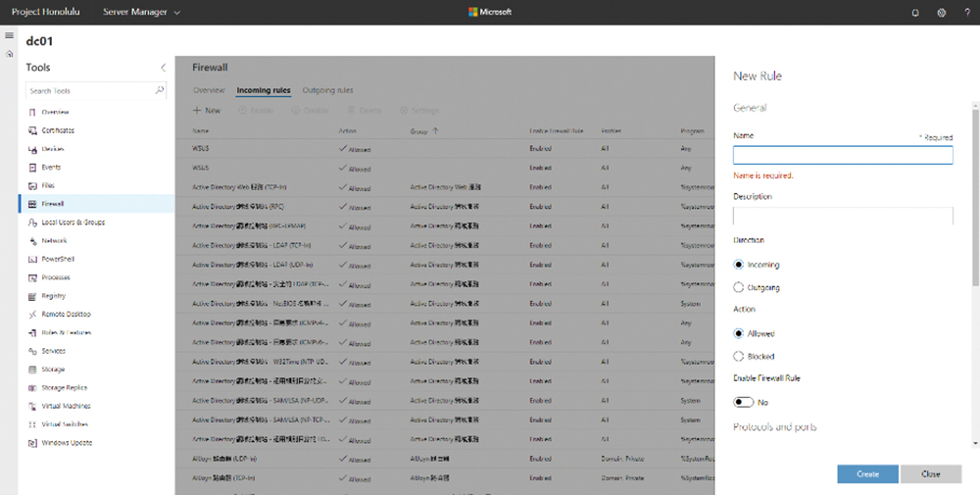Click the Create button

(867, 473)
